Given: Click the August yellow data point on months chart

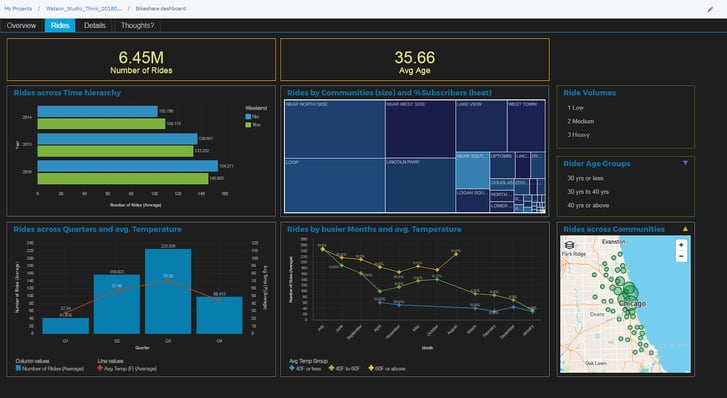Looking at the screenshot, I should pyautogui.click(x=456, y=254).
